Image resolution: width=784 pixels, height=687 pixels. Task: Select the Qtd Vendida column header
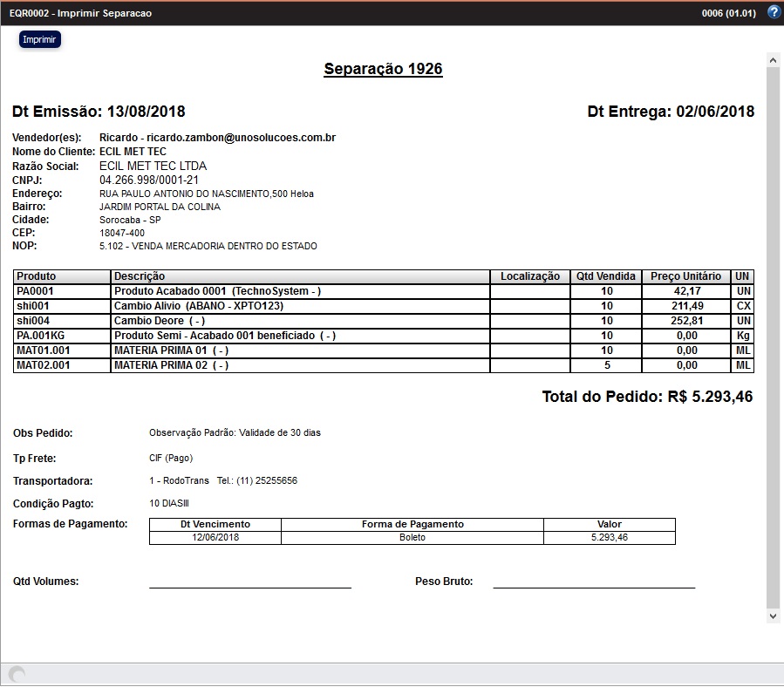coord(606,275)
